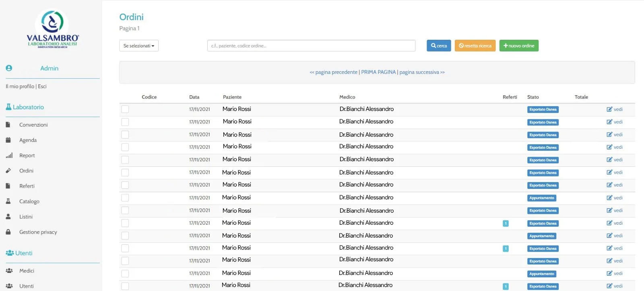This screenshot has height=291, width=644.
Task: Open Medici via its people icon
Action: coord(9,271)
